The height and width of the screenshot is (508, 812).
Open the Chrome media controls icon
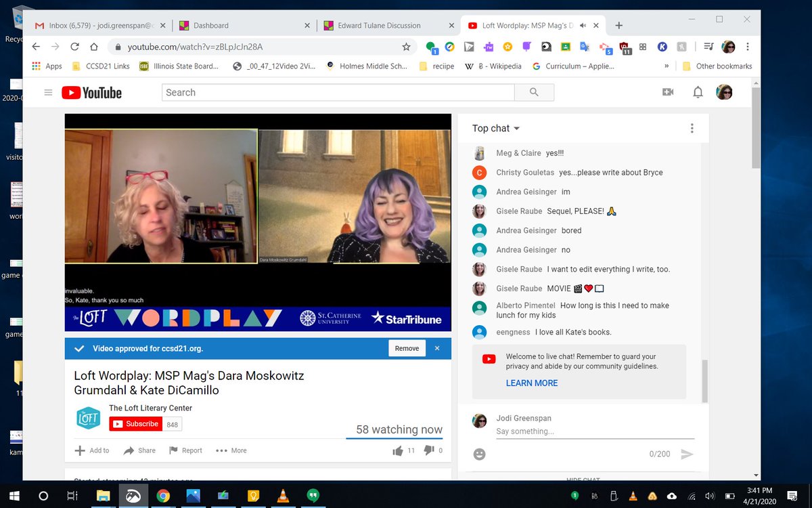pyautogui.click(x=708, y=47)
